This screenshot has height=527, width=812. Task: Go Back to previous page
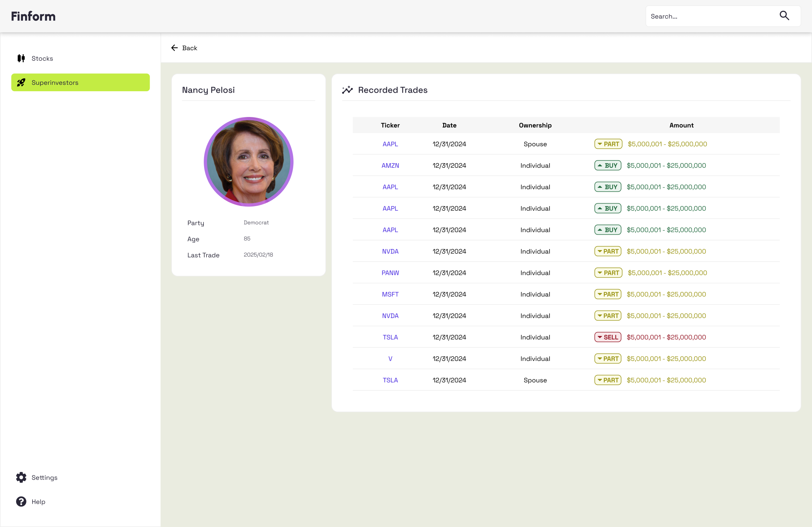pyautogui.click(x=184, y=48)
